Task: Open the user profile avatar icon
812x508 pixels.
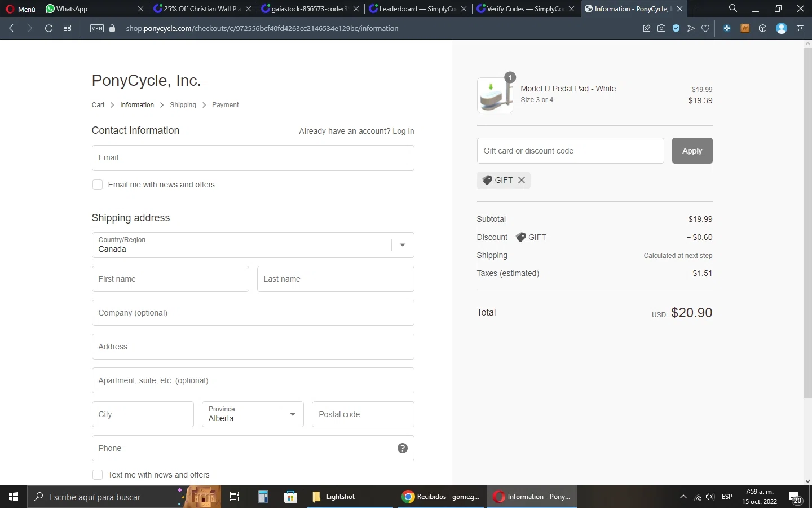Action: [782, 28]
